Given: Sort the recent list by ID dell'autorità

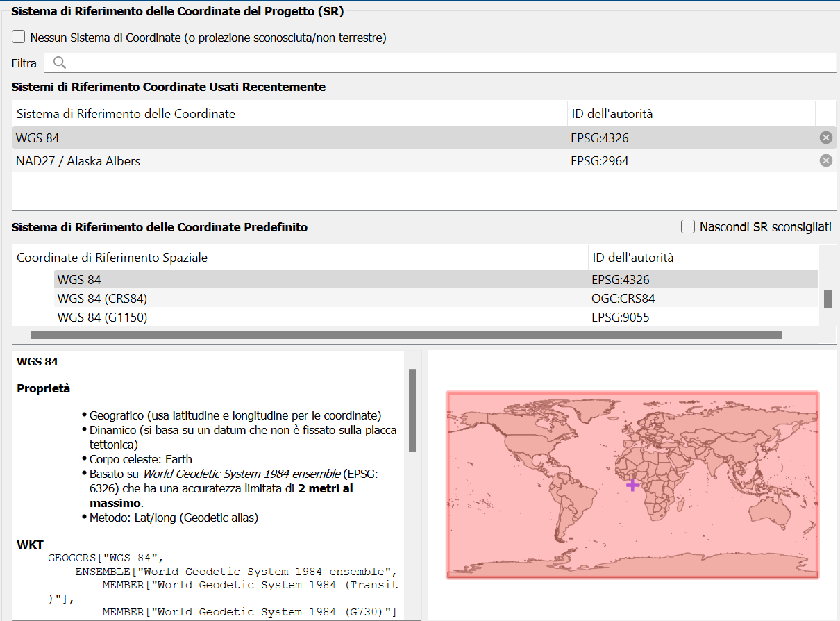Looking at the screenshot, I should (691, 113).
